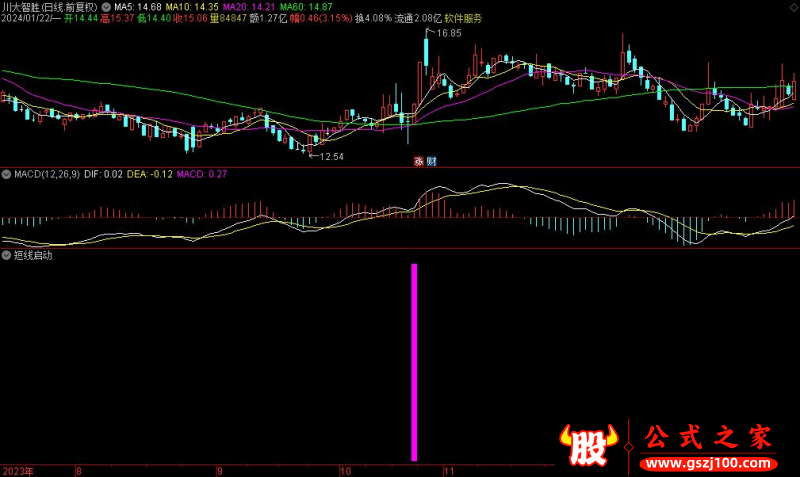800x477 pixels.
Task: Select the stock title 川大智胜(日线 前复权)
Action: [x=49, y=7]
